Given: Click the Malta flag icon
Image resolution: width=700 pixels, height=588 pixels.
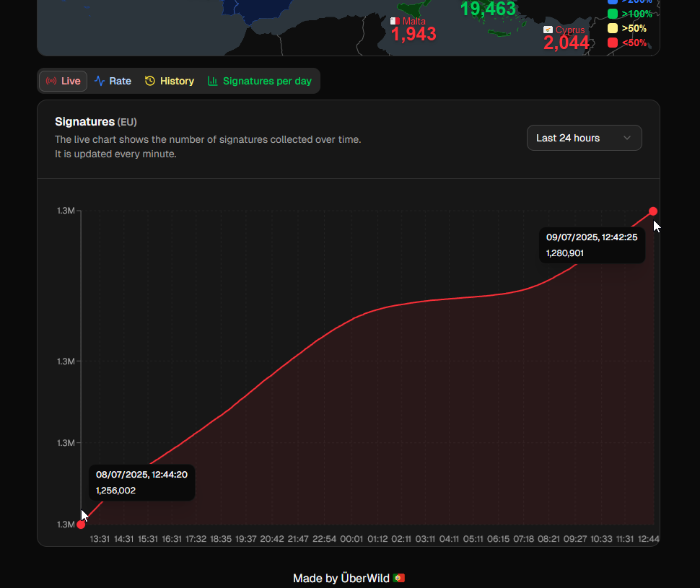Looking at the screenshot, I should pos(395,21).
